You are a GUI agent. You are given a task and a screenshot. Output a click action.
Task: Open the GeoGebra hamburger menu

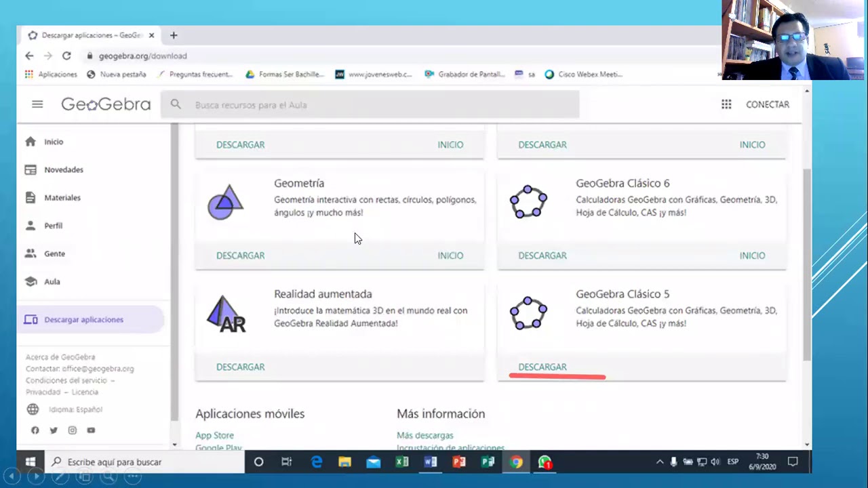coord(37,104)
